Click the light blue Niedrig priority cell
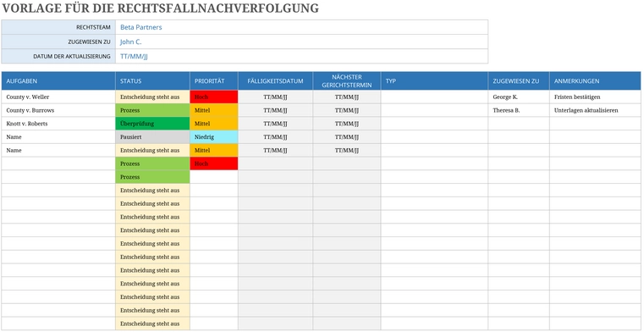 213,137
